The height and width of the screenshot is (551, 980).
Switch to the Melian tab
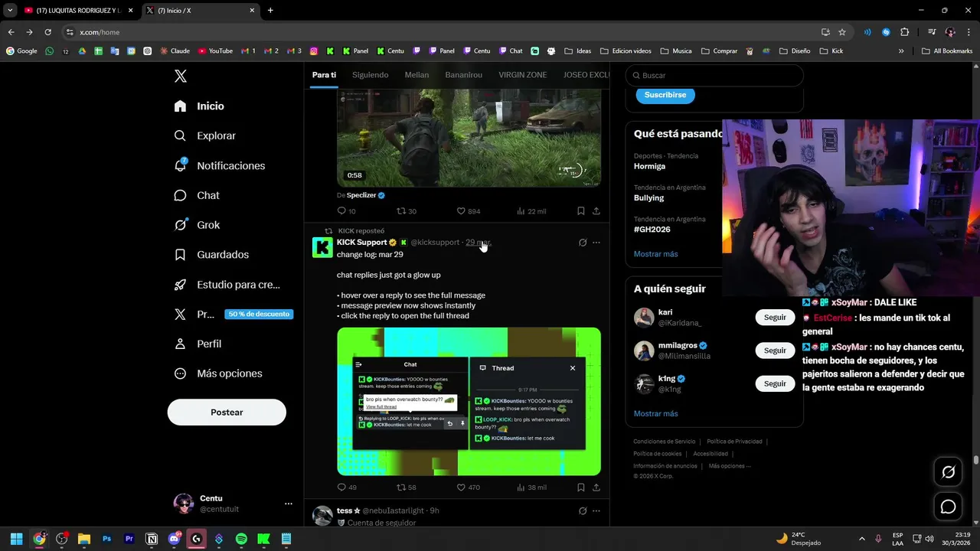(x=416, y=75)
